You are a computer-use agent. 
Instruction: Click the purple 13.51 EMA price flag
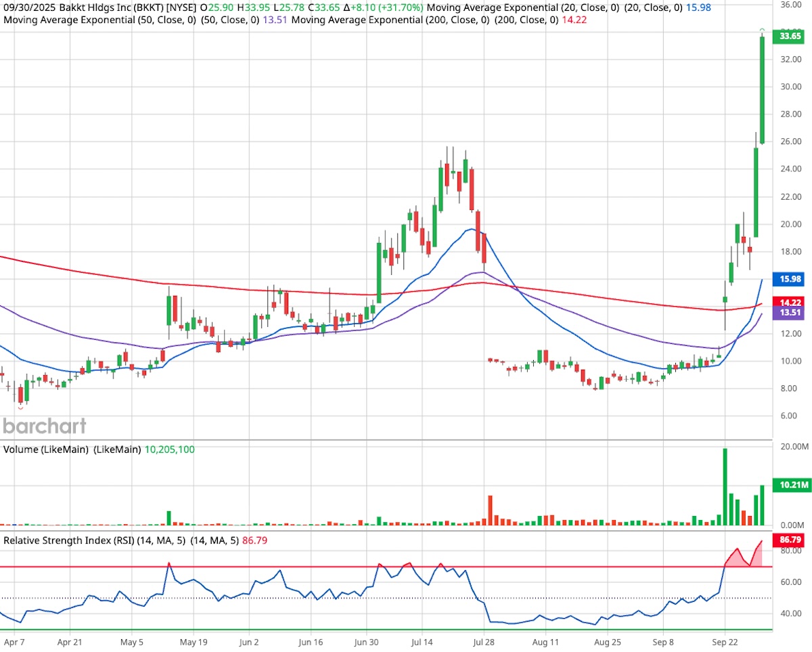(790, 313)
